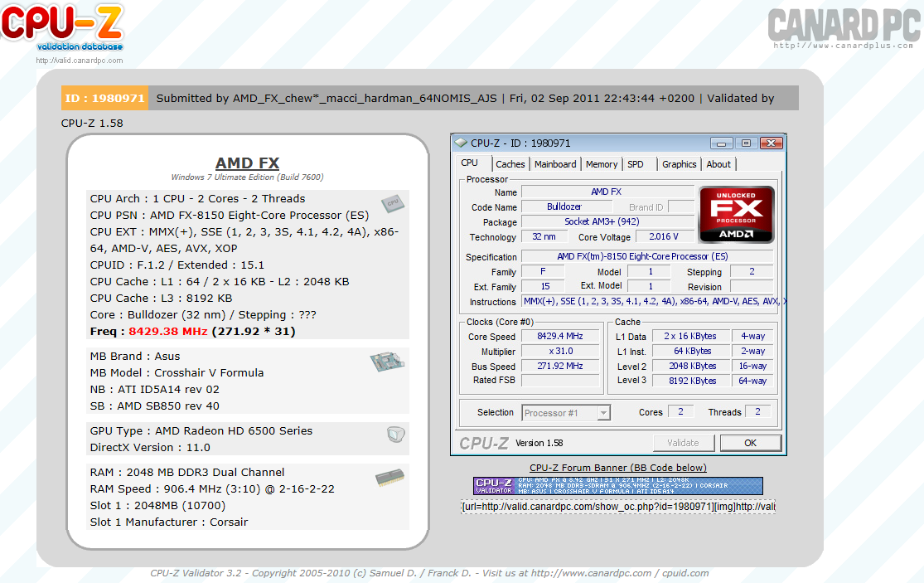Image resolution: width=924 pixels, height=583 pixels.
Task: Open the About tab
Action: click(x=719, y=164)
